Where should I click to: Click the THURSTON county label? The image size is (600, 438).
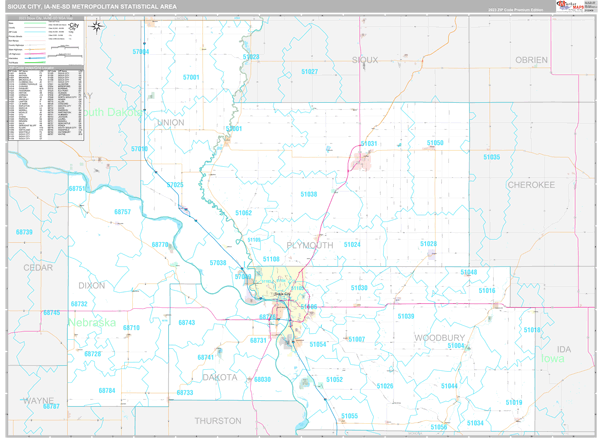coord(219,421)
